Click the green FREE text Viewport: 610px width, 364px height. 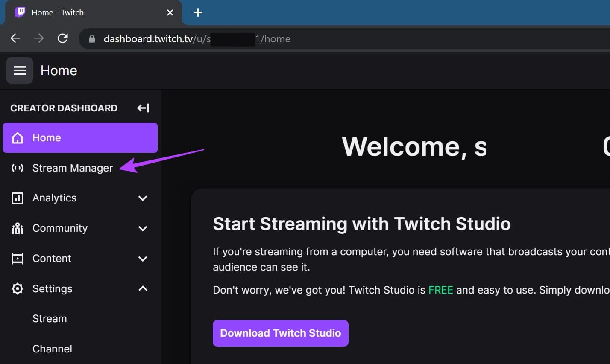[x=441, y=290]
